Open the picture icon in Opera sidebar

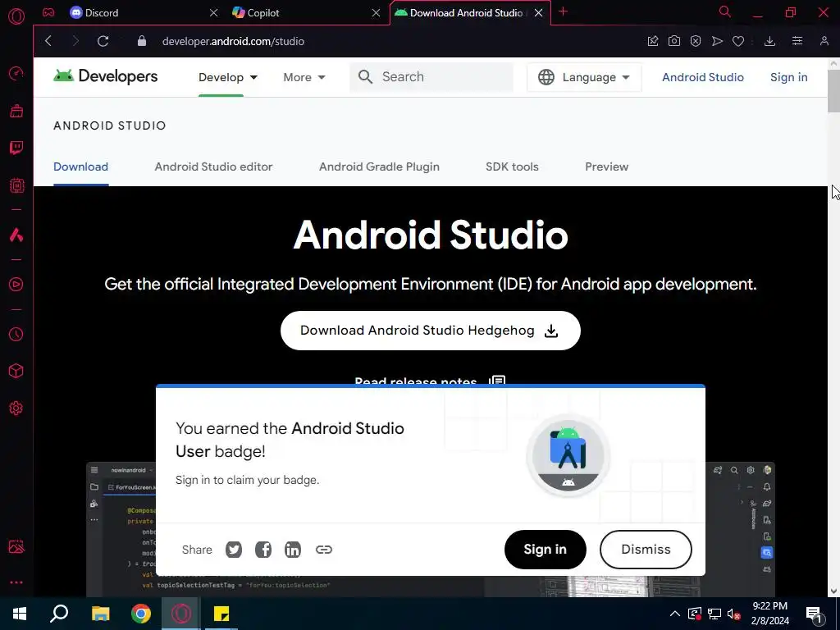(x=16, y=546)
